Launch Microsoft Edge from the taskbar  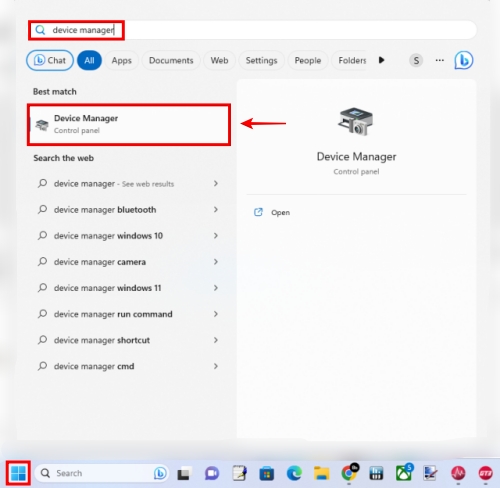pos(294,473)
